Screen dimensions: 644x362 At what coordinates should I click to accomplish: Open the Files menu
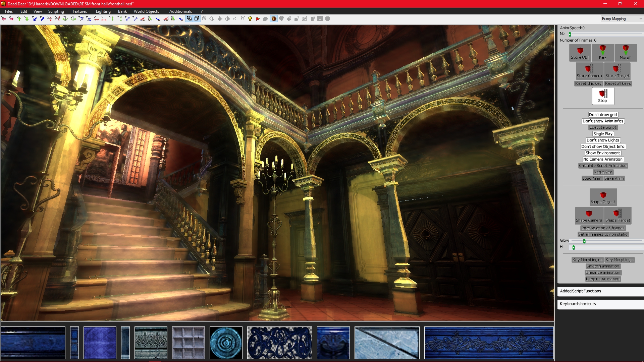(x=9, y=11)
